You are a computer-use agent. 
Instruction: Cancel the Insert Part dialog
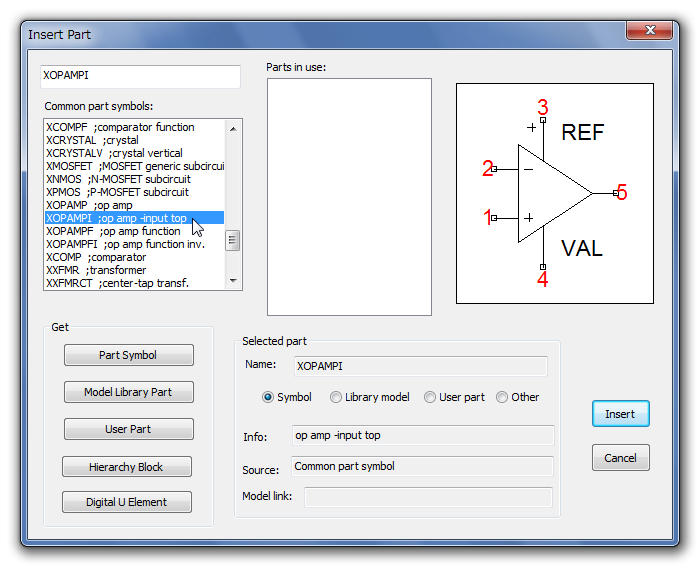coord(621,458)
